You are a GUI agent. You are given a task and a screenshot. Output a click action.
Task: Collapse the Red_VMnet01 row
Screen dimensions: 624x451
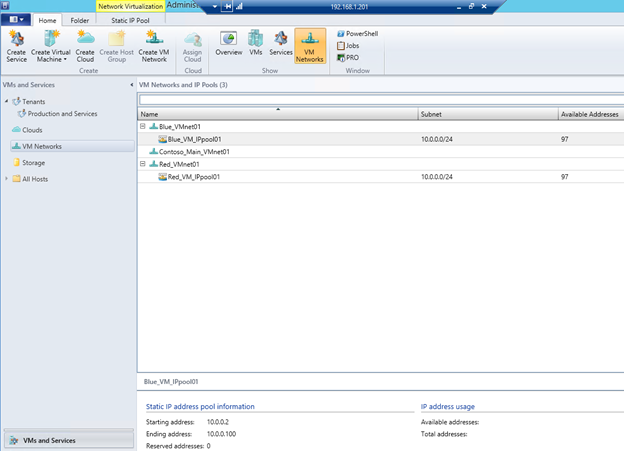point(142,164)
